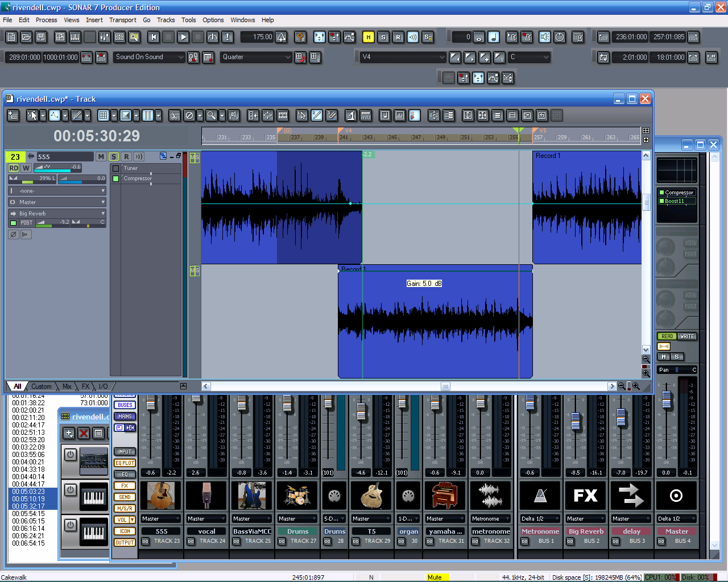Open the track output Master dropdown
This screenshot has height=582, width=728.
pyautogui.click(x=57, y=202)
